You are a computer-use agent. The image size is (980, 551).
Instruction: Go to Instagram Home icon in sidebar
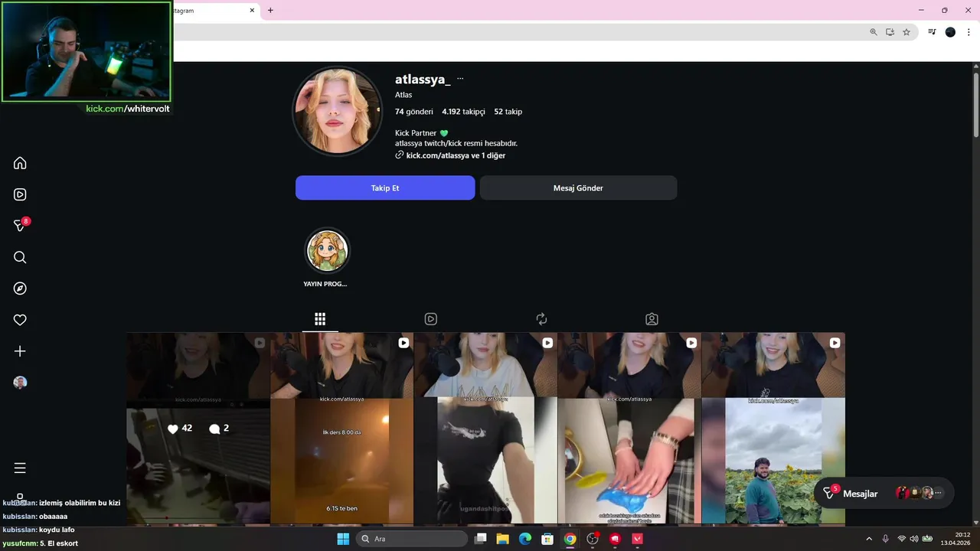pyautogui.click(x=20, y=163)
